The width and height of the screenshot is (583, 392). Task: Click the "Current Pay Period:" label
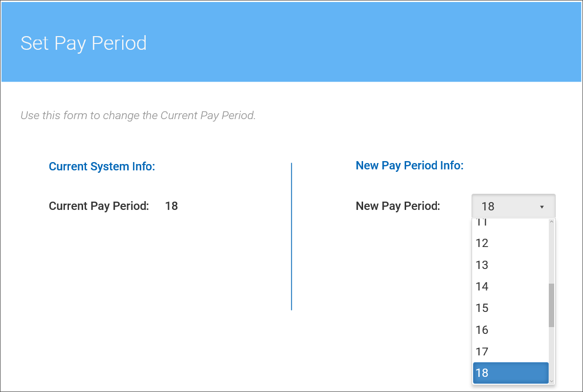(x=99, y=206)
